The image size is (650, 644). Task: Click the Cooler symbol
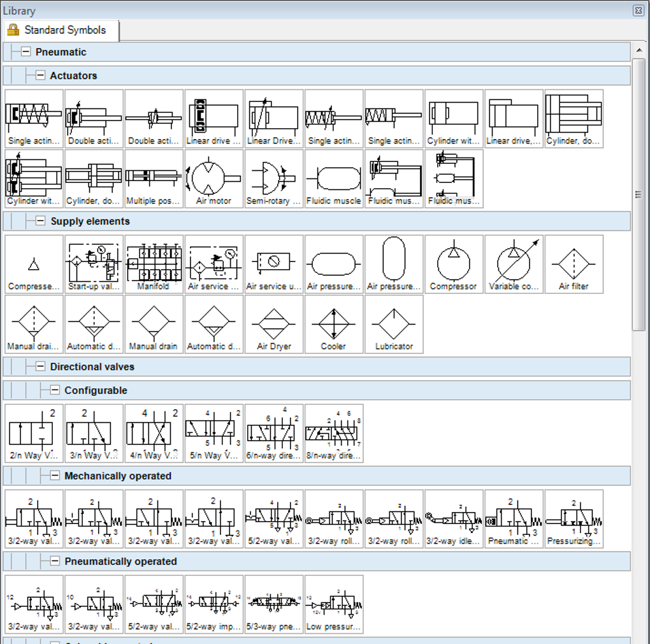tap(333, 324)
